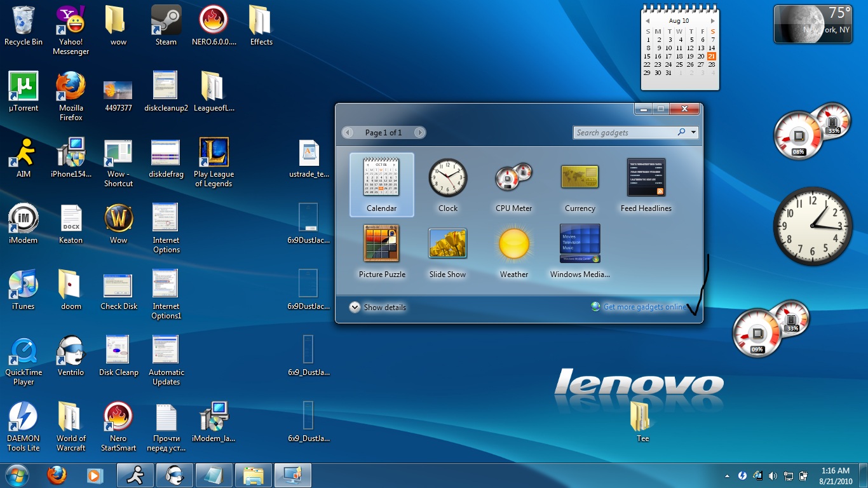868x488 pixels.
Task: Select the iTunes desktop shortcut
Action: tap(24, 290)
